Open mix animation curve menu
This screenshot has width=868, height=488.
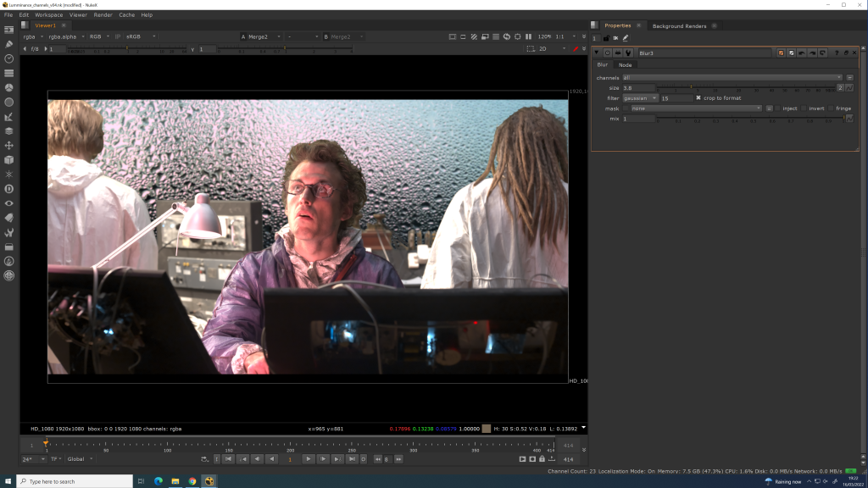[849, 119]
